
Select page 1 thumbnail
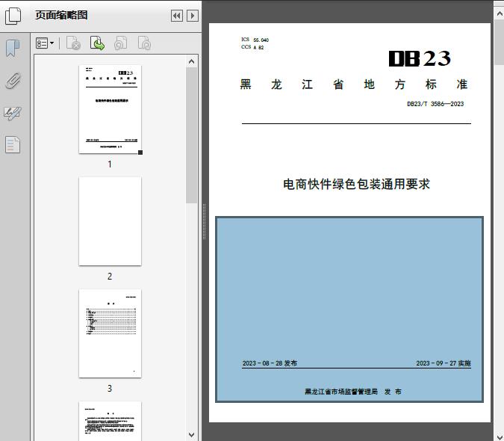pos(110,109)
